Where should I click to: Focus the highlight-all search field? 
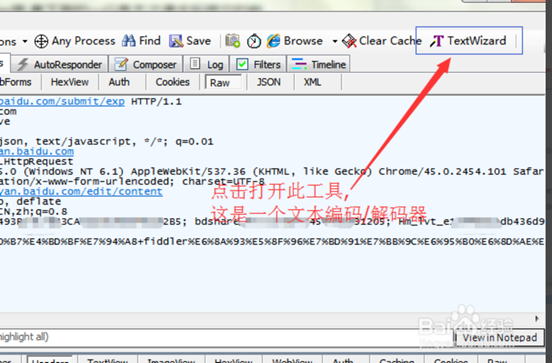coord(225,337)
